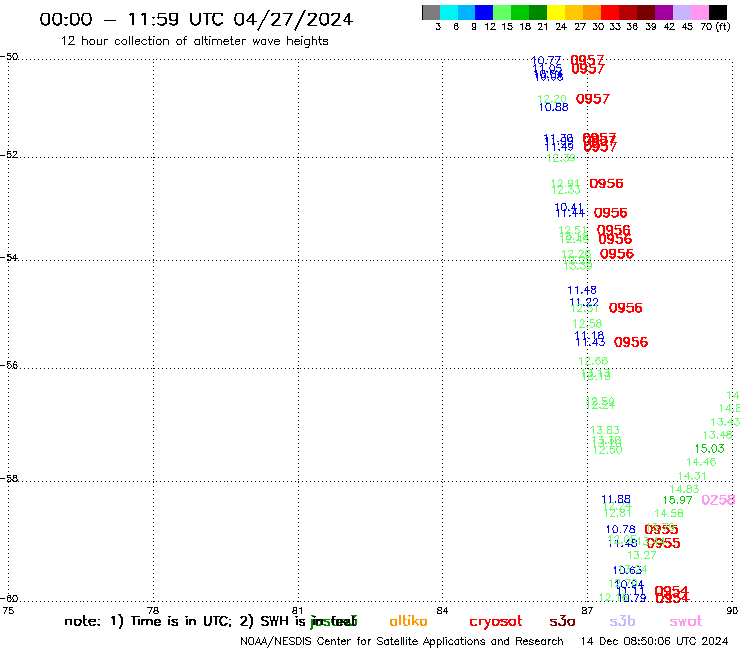The width and height of the screenshot is (740, 650).
Task: Click the title '00:00 – 11:59 UTC 04/27/2024'
Action: 196,19
